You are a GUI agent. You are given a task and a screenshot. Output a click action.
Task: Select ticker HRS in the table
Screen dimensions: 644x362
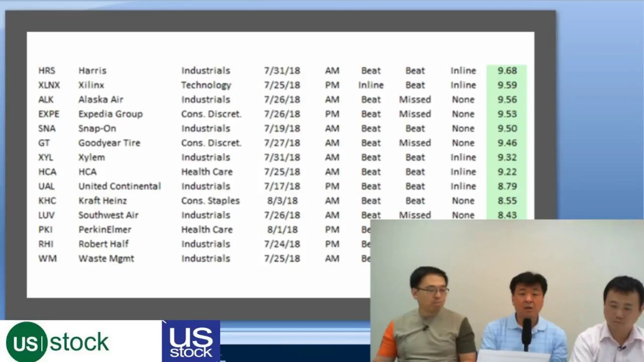(x=47, y=71)
